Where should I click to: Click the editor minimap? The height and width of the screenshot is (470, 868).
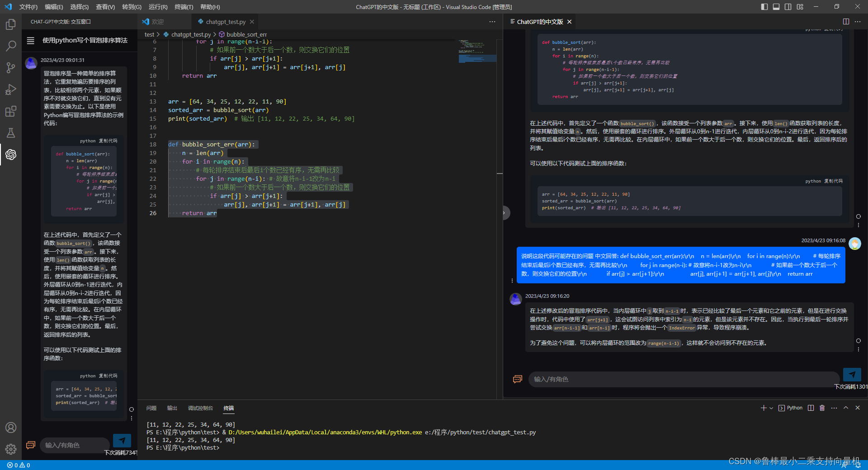[x=477, y=51]
